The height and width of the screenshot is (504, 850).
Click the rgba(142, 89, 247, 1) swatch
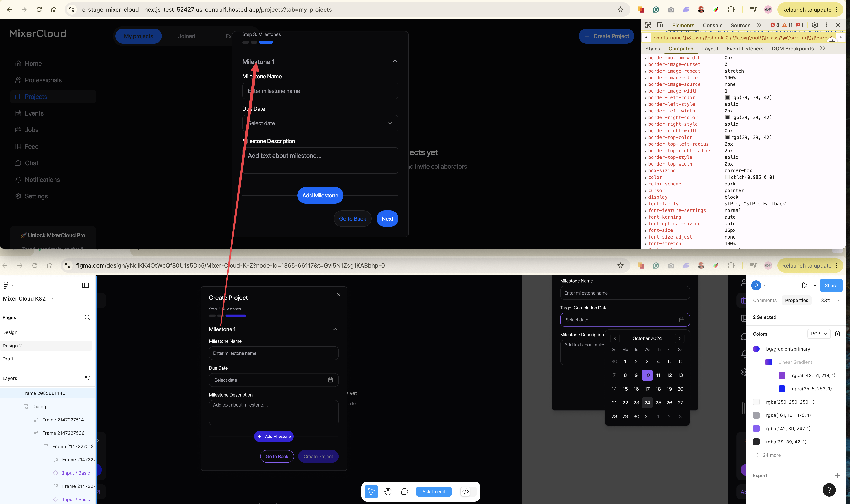pos(756,429)
